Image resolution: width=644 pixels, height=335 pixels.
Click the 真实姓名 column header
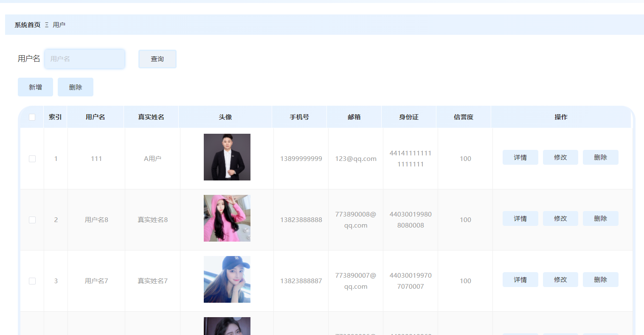tap(151, 117)
